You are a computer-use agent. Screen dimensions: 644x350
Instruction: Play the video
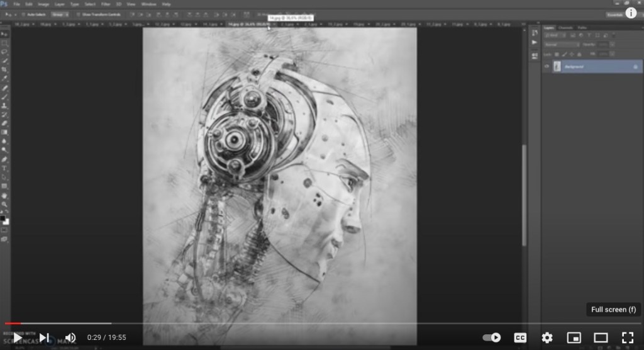[x=18, y=338]
